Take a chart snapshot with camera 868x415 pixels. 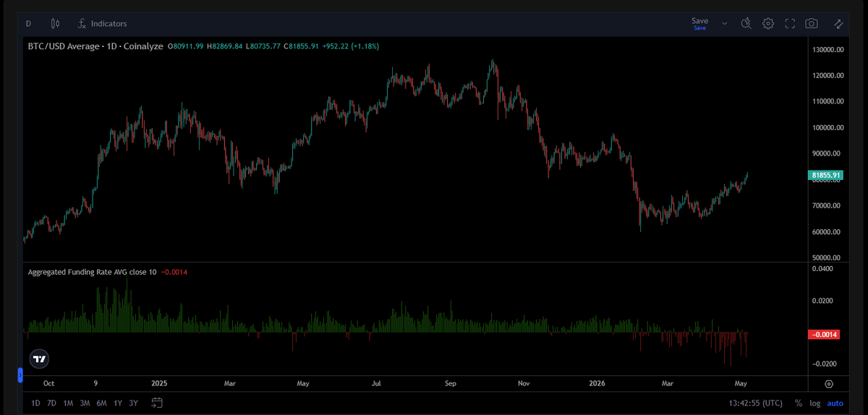point(812,23)
